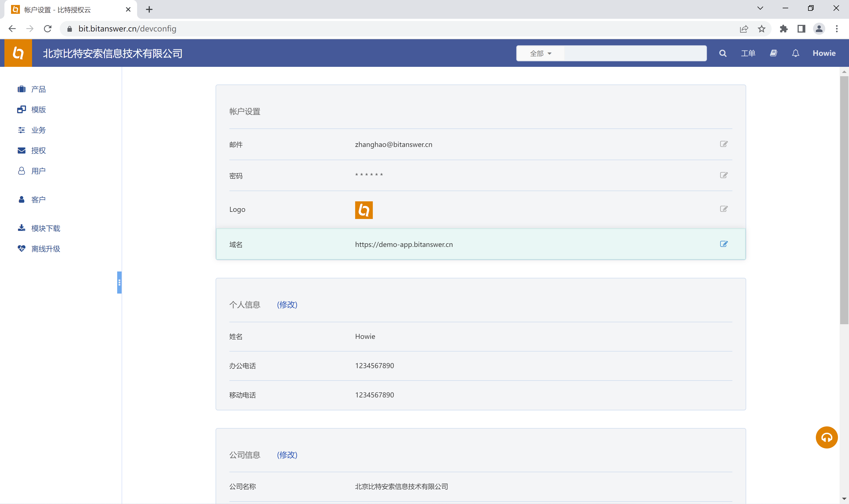
Task: Click 修改 link next to 个人信息
Action: [x=287, y=305]
